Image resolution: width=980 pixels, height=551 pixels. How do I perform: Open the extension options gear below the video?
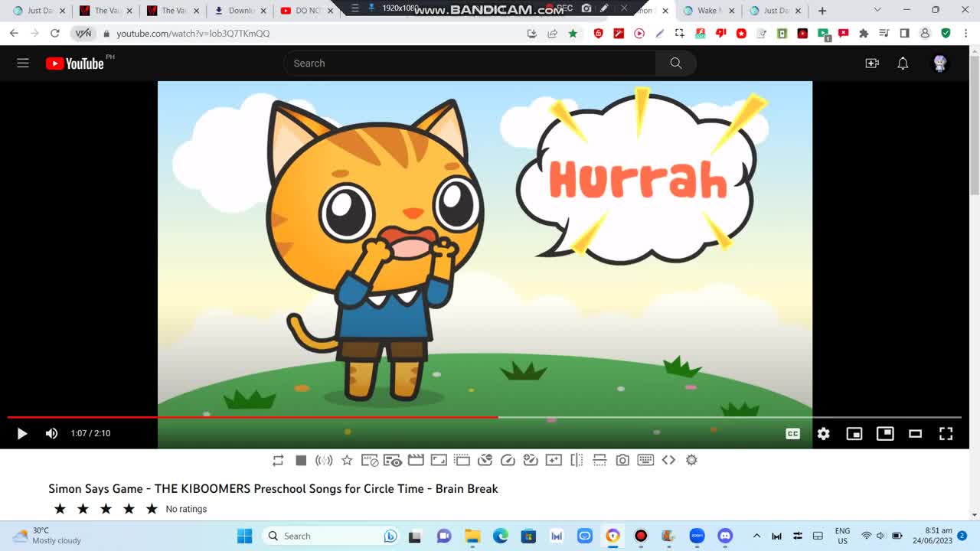pyautogui.click(x=691, y=460)
